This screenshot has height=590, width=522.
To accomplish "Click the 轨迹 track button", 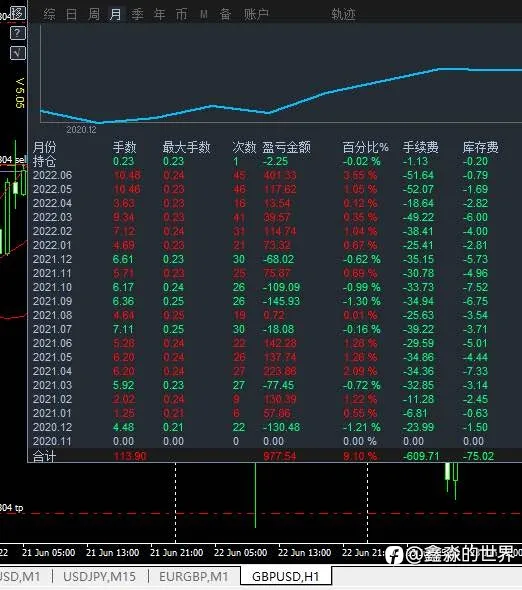I will click(x=343, y=14).
